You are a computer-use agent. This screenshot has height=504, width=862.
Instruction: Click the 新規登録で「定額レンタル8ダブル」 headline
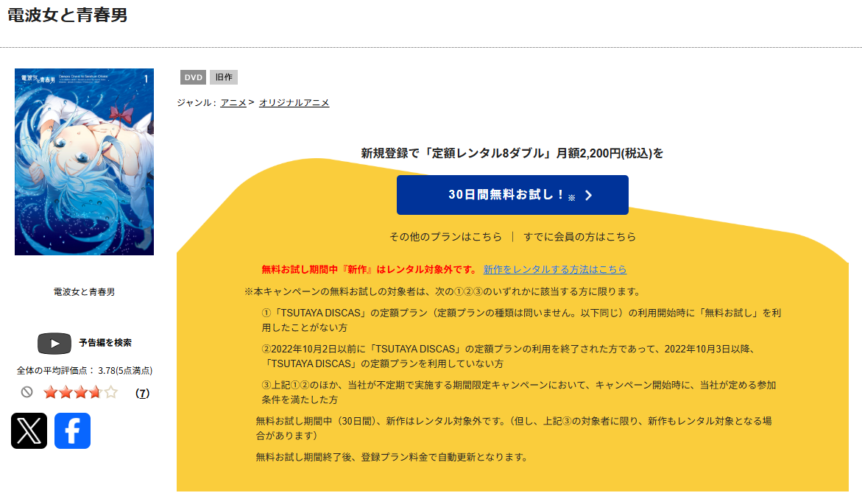coord(512,153)
